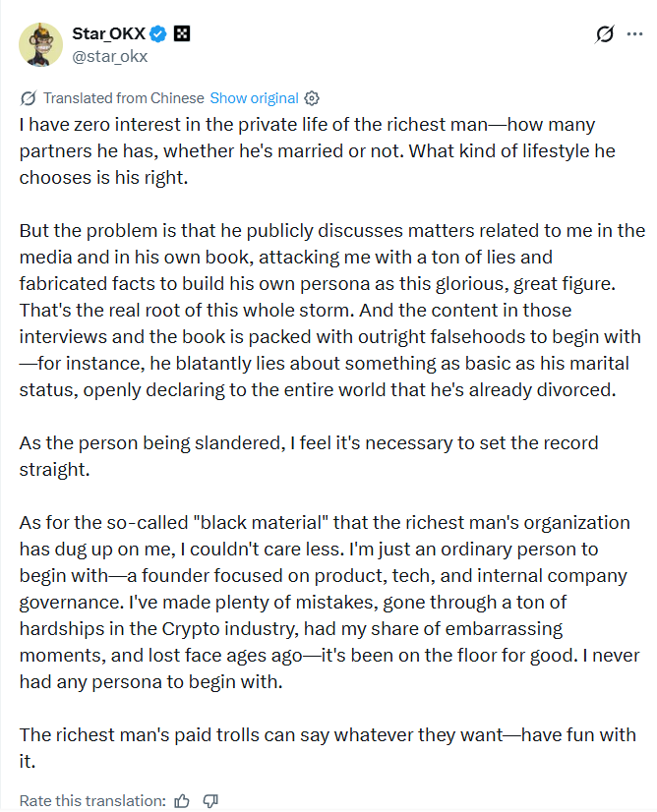Click the @star_okx handle

(x=109, y=56)
